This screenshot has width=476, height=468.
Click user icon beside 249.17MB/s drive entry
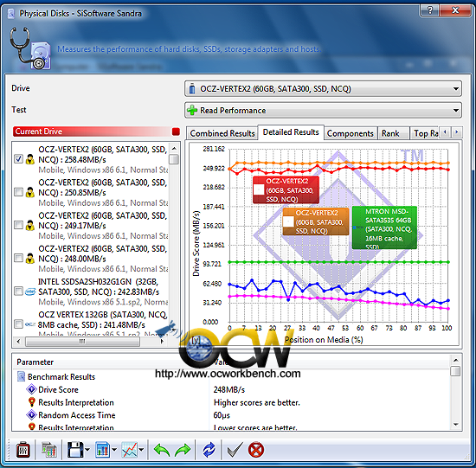[x=30, y=225]
